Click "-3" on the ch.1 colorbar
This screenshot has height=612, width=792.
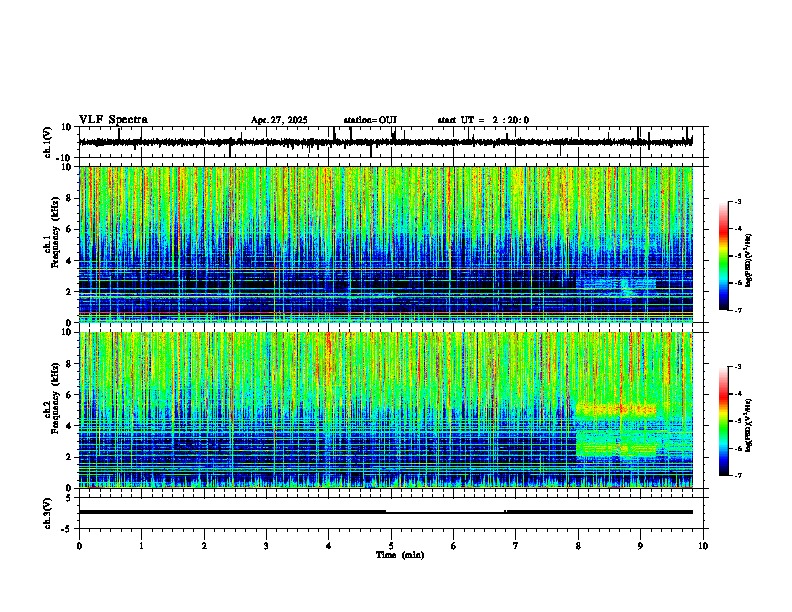click(x=737, y=201)
